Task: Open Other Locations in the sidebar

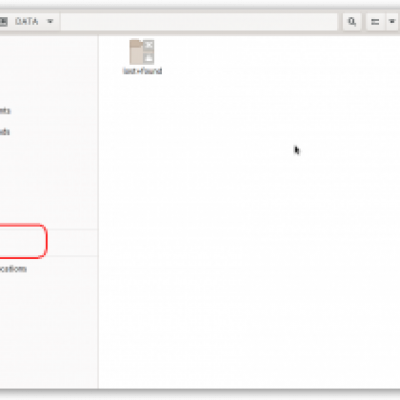Action: (x=13, y=269)
